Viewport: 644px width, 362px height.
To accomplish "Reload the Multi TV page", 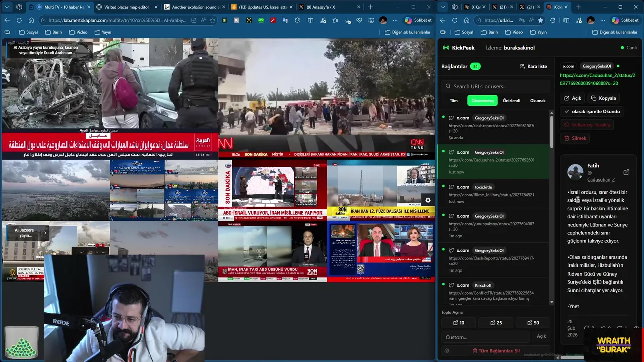I will (x=19, y=20).
